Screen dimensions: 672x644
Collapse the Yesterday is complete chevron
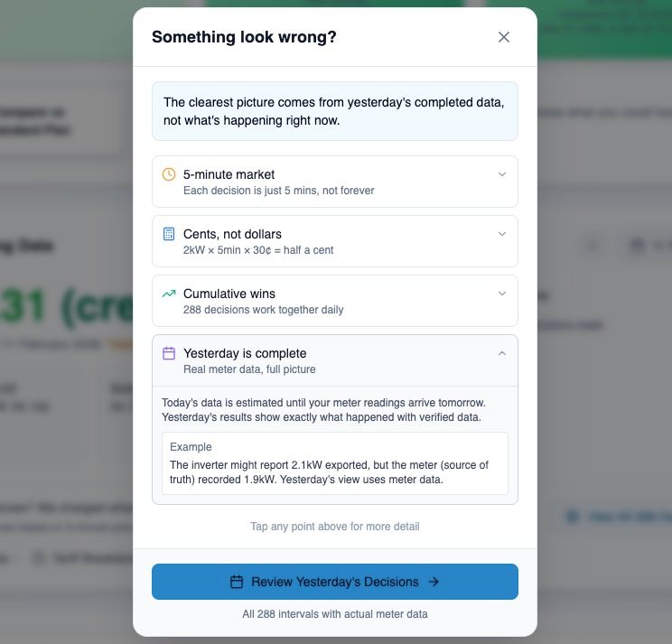pos(502,353)
